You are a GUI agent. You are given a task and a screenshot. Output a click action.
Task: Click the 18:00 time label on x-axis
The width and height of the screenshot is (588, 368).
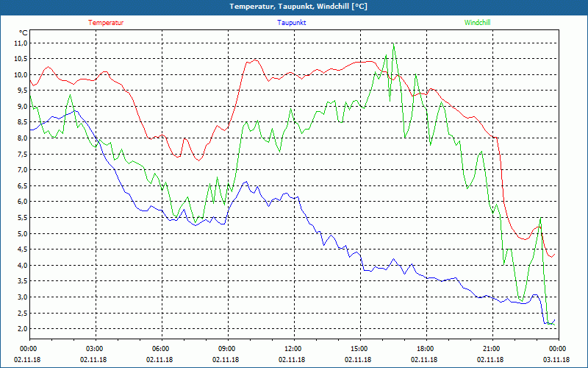pyautogui.click(x=426, y=349)
